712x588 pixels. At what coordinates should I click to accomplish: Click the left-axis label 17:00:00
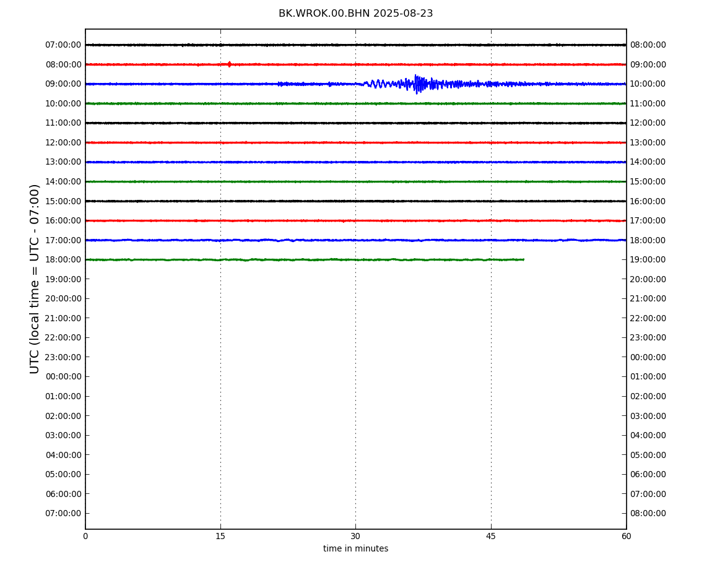click(64, 240)
